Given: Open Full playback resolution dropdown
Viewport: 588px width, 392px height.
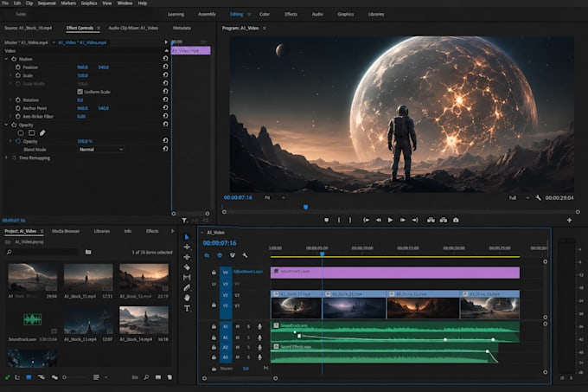Looking at the screenshot, I should point(519,197).
